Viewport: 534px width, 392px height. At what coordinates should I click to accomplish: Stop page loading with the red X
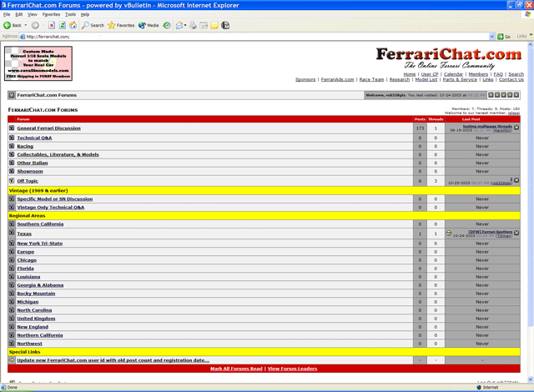click(52, 25)
